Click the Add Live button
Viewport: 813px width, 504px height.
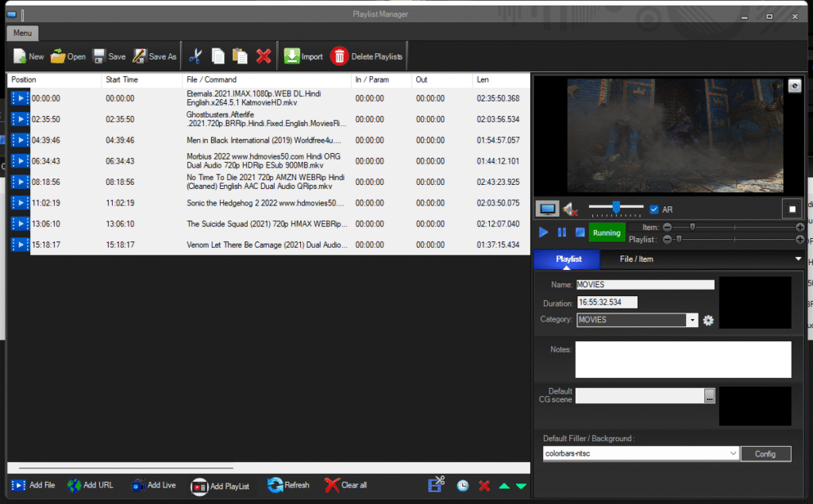(x=152, y=485)
